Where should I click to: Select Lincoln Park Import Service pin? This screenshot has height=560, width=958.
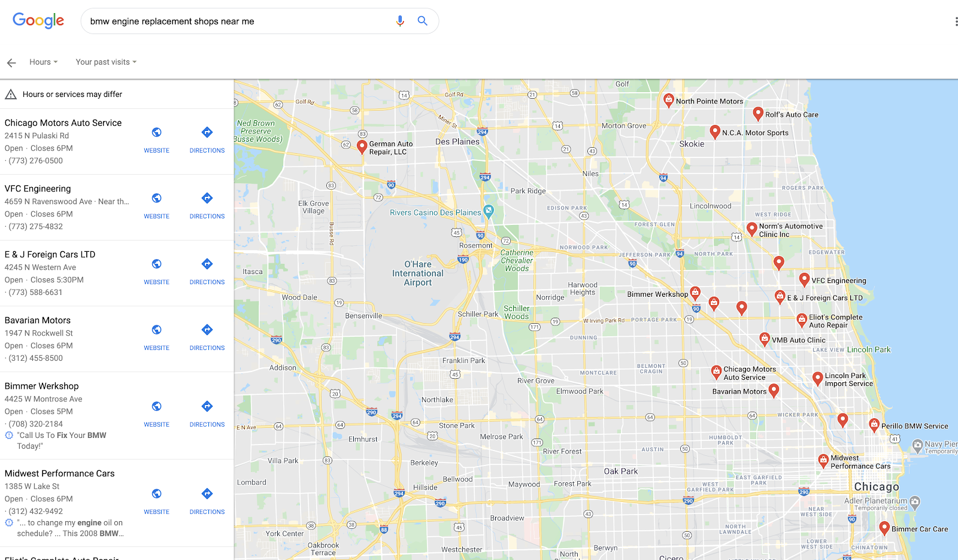[x=818, y=379]
